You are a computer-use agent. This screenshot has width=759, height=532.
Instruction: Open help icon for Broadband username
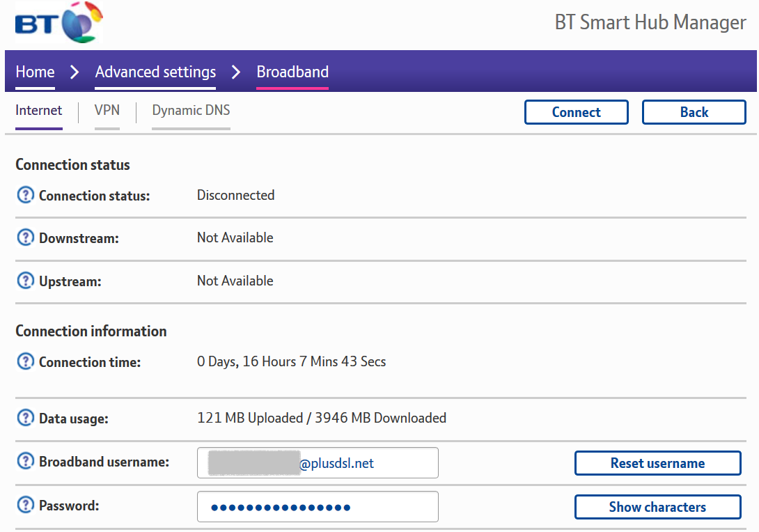coord(25,462)
